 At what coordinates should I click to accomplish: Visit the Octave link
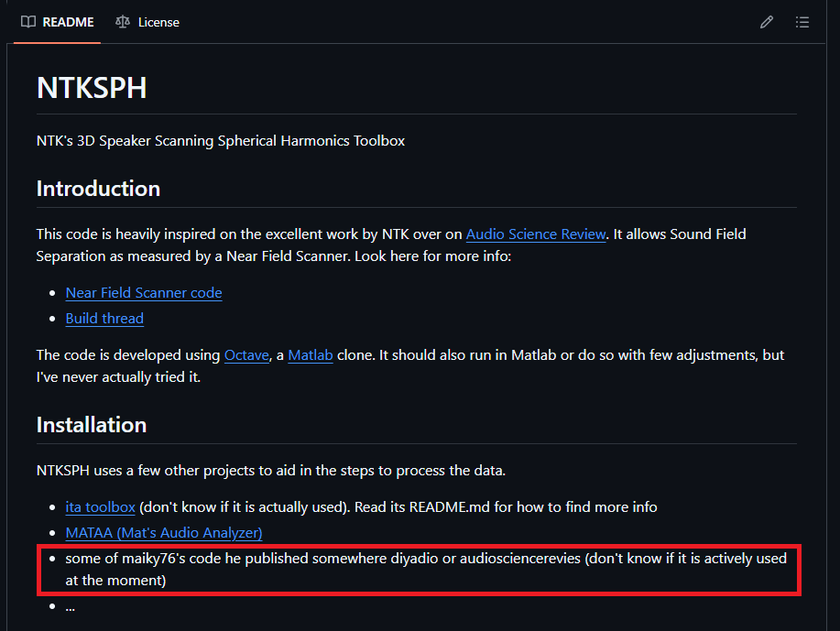(x=246, y=355)
